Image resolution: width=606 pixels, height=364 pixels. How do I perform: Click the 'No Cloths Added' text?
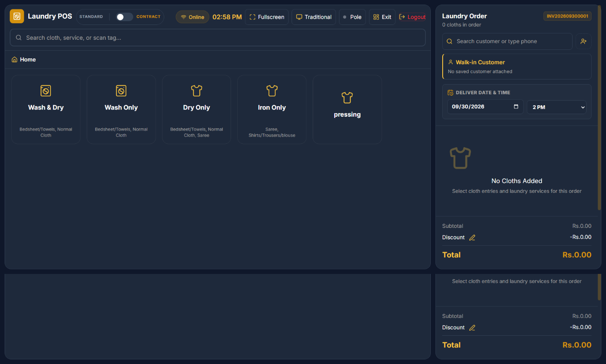click(517, 181)
